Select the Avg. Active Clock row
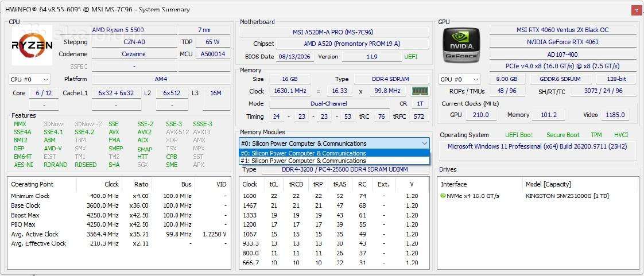 [119, 234]
